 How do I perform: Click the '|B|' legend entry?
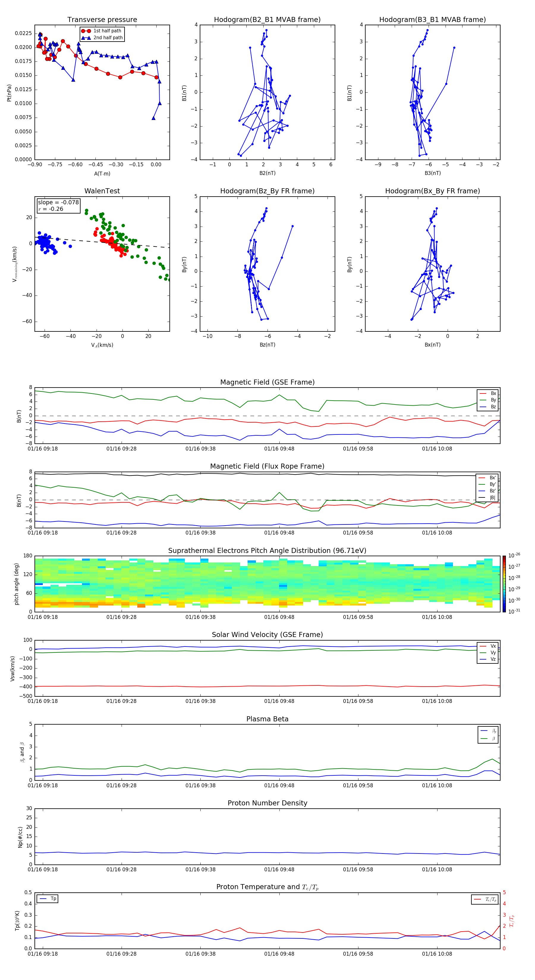coord(487,498)
